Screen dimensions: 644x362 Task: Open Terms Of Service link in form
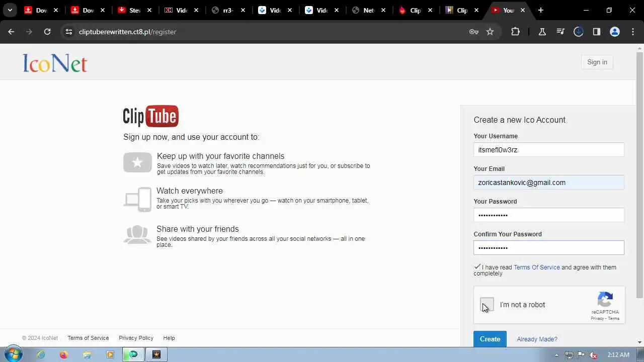536,267
